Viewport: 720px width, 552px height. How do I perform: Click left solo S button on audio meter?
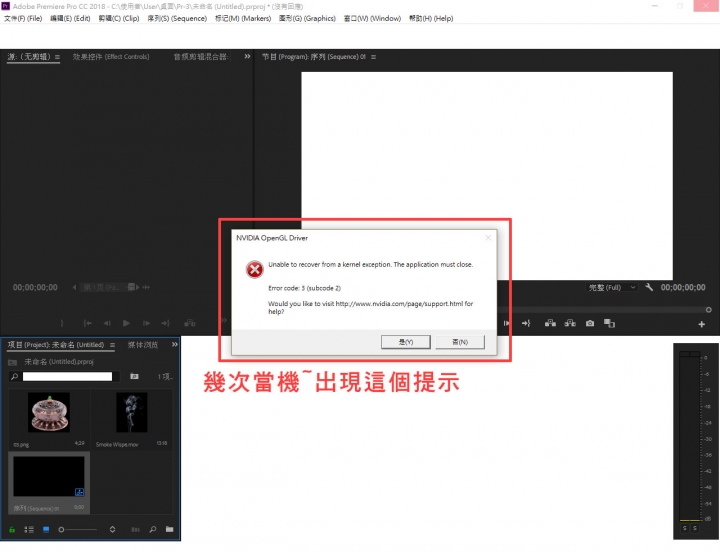(x=685, y=529)
